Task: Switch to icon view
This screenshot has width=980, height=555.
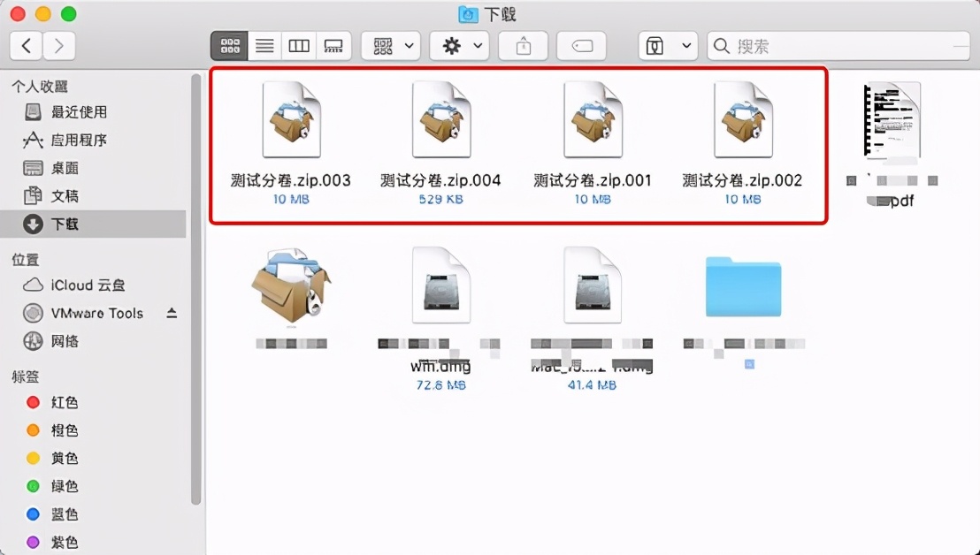Action: (x=229, y=46)
